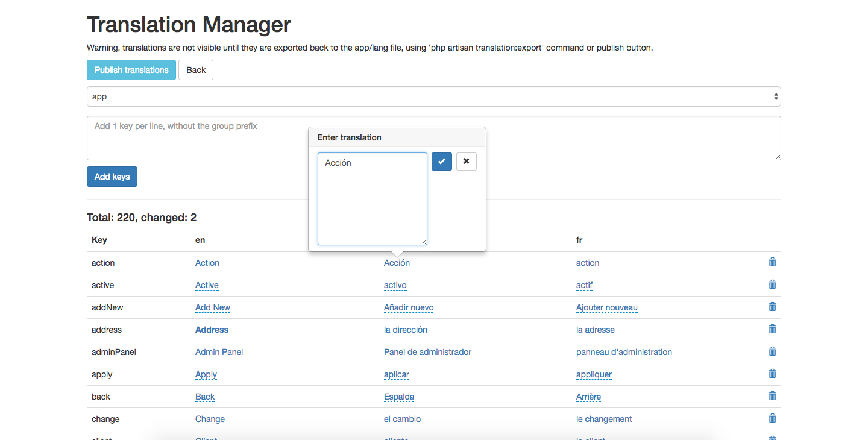This screenshot has width=868, height=440.
Task: Click the Add keys button
Action: 112,177
